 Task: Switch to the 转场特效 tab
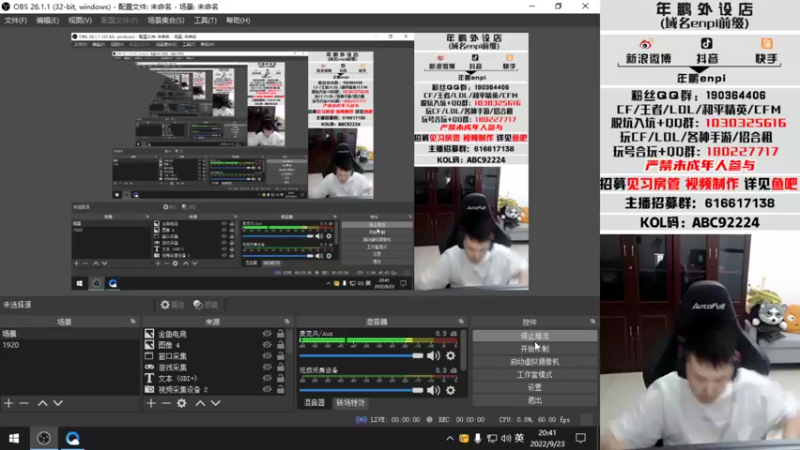point(351,403)
